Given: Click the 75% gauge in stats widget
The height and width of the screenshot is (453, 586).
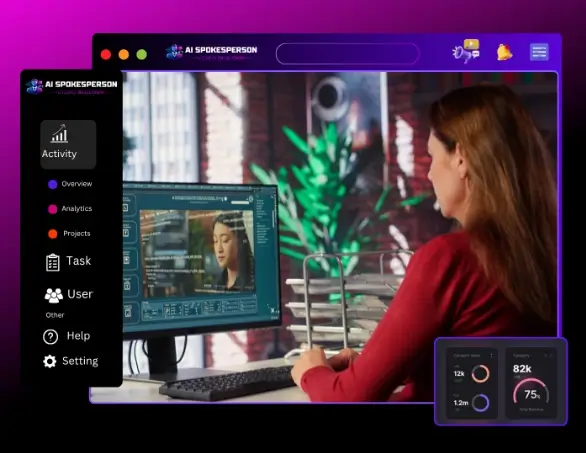Looking at the screenshot, I should 531,392.
